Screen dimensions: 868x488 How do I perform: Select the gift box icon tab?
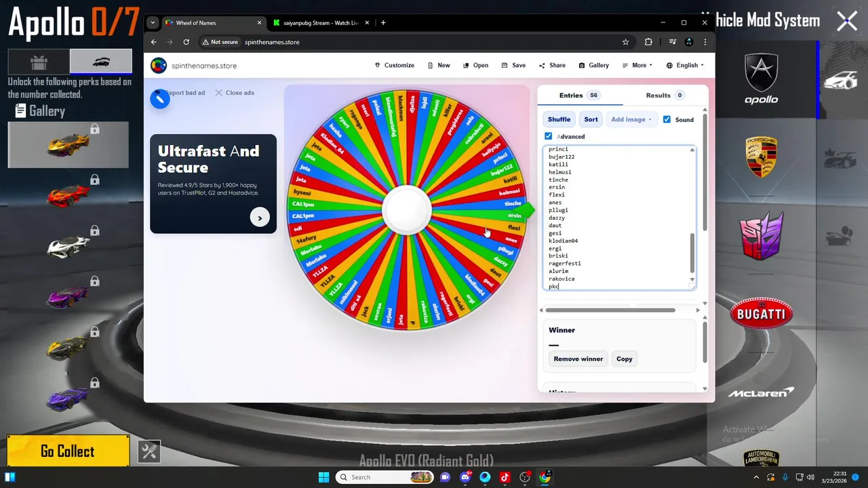[39, 62]
